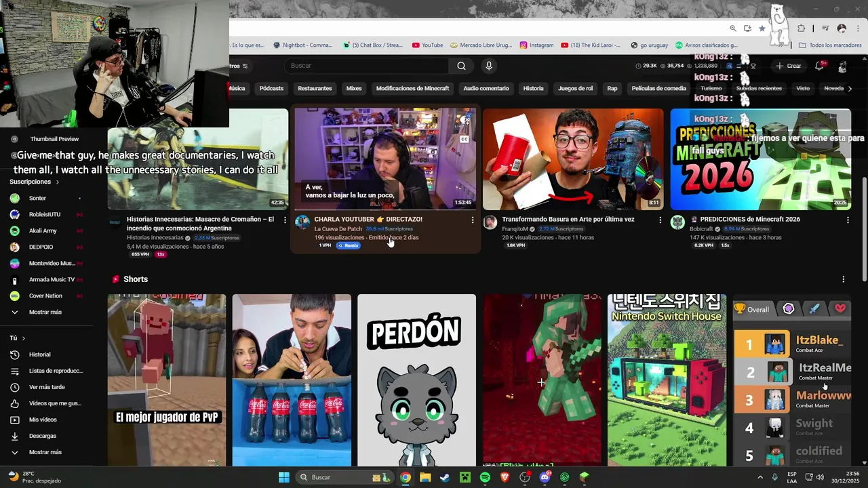Open the Chrome extensions puzzle icon
868x488 pixels.
coord(802,28)
